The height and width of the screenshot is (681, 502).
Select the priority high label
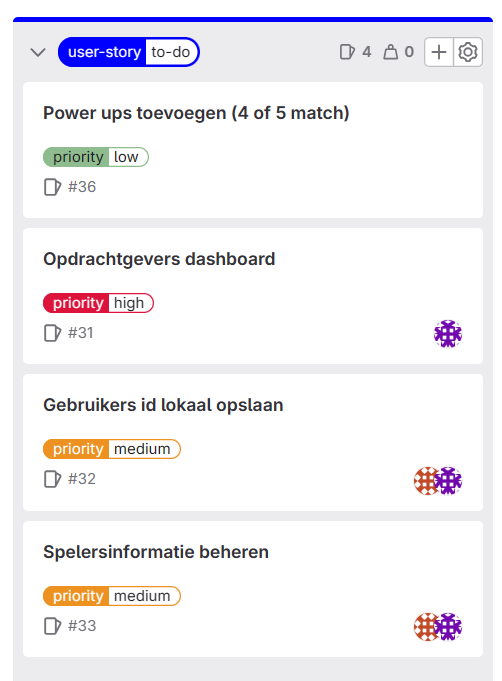[x=99, y=303]
